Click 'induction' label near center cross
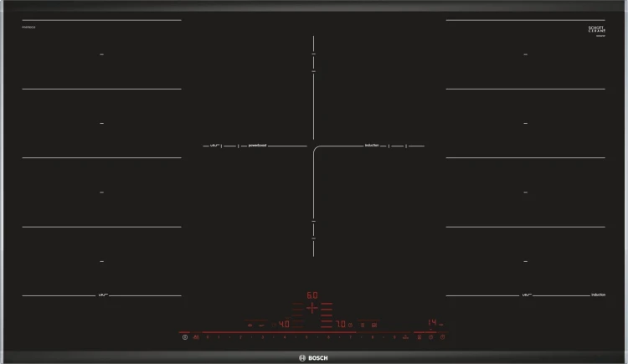This screenshot has height=364, width=628. point(372,146)
